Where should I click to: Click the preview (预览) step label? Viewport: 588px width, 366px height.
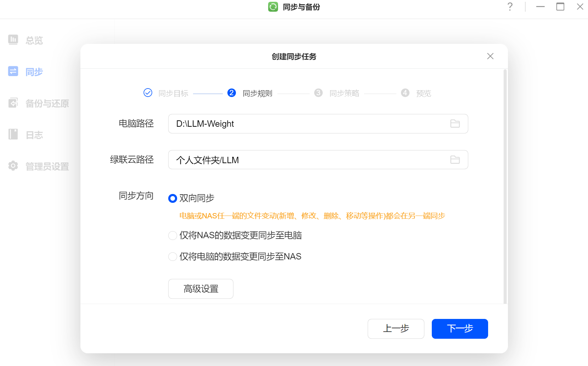pos(423,93)
